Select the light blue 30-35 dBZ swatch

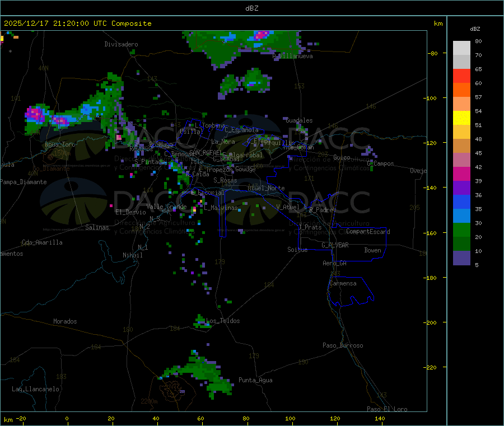click(x=461, y=216)
